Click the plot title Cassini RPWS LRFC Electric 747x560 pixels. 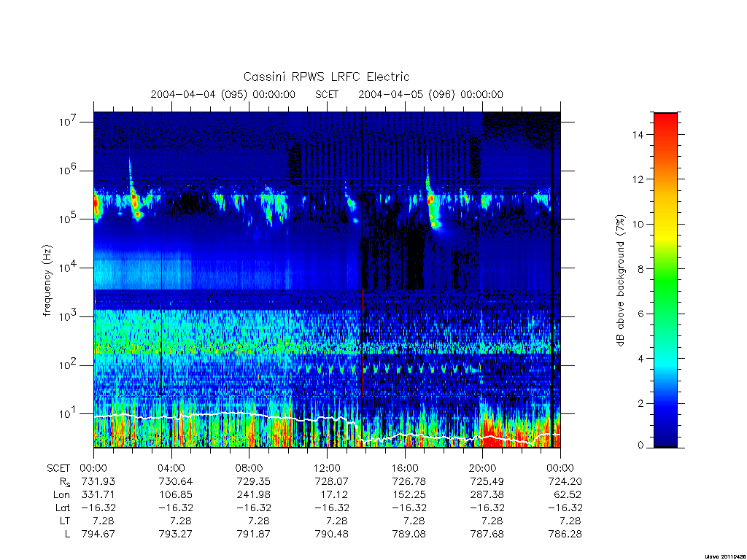[326, 77]
